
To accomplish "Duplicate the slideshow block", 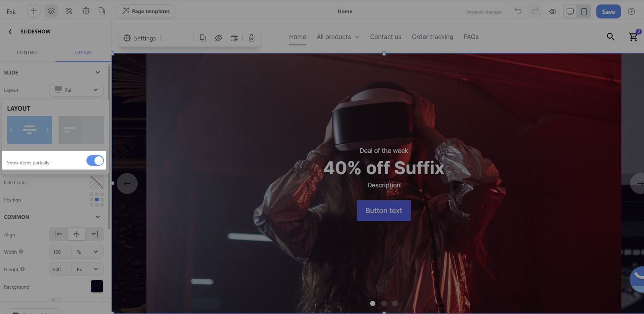I will point(203,38).
